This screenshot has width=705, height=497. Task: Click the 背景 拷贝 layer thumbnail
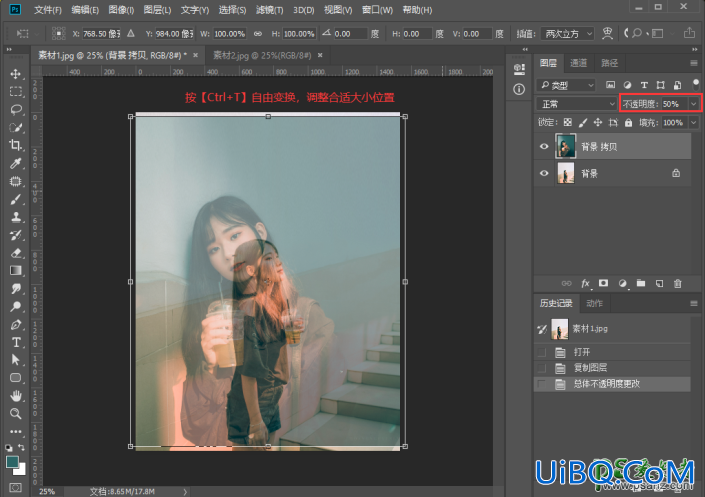click(566, 146)
